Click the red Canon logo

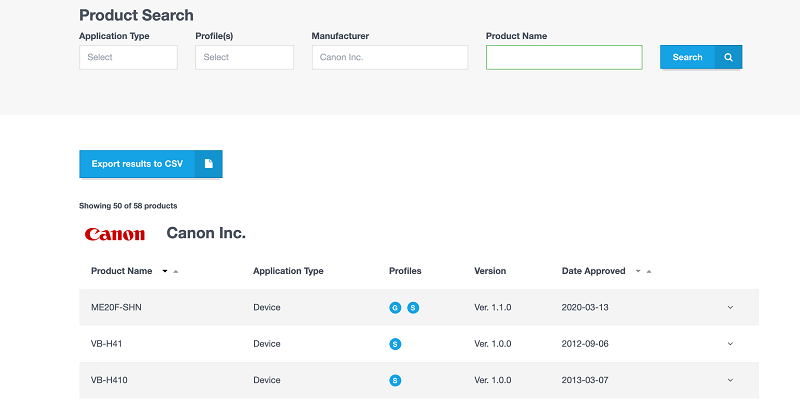pyautogui.click(x=115, y=234)
